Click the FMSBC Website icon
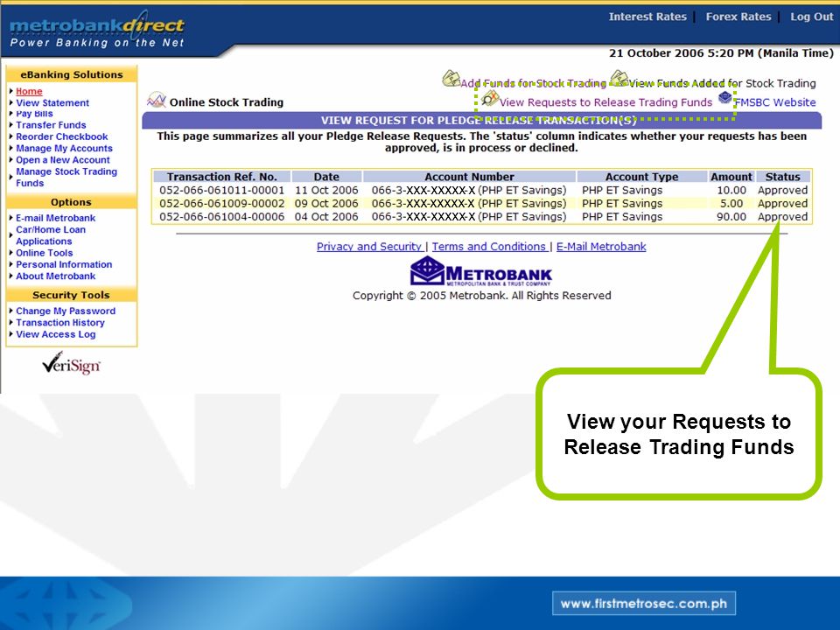The image size is (840, 630). click(725, 97)
